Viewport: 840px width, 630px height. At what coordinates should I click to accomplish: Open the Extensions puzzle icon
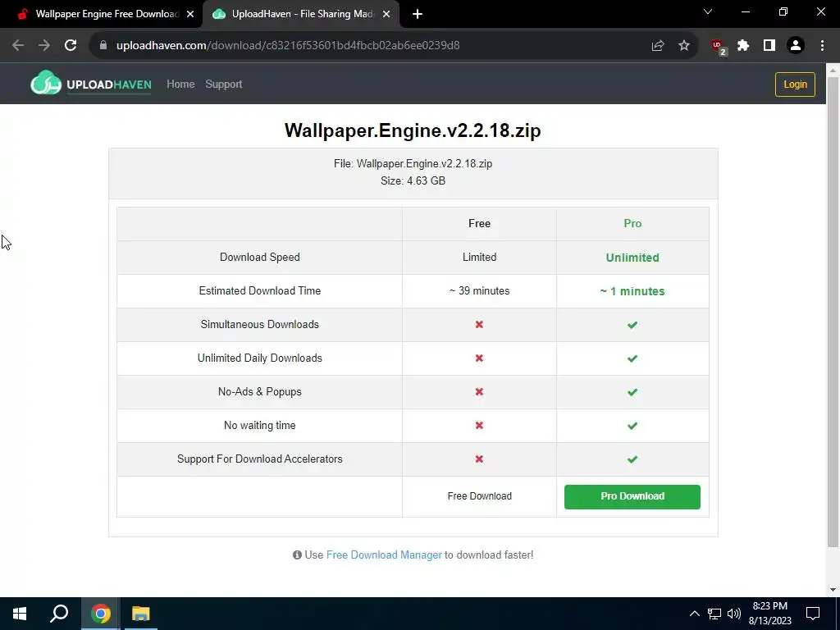(743, 46)
